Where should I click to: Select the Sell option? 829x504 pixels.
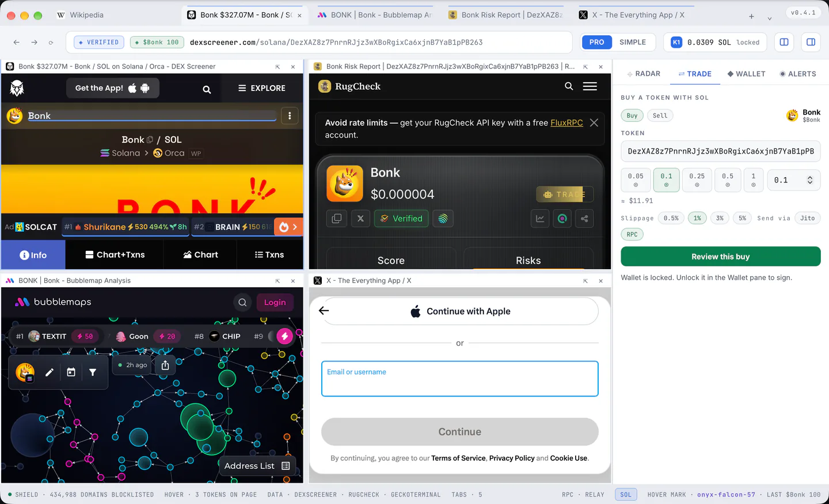660,116
